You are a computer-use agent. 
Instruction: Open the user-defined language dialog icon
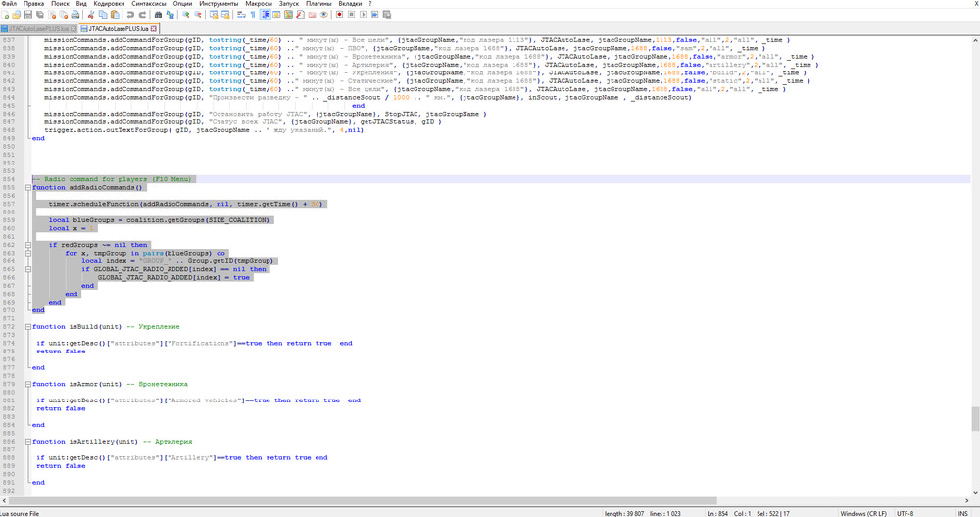pyautogui.click(x=276, y=14)
